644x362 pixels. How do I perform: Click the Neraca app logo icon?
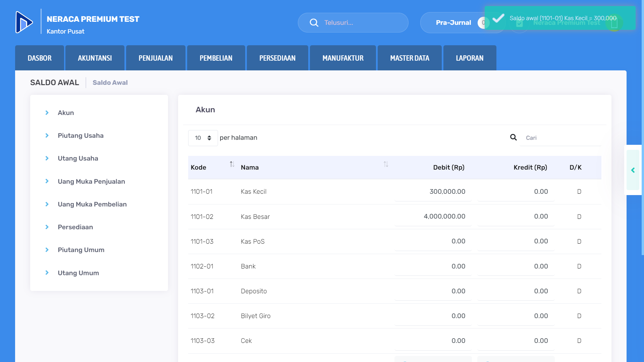(x=24, y=22)
